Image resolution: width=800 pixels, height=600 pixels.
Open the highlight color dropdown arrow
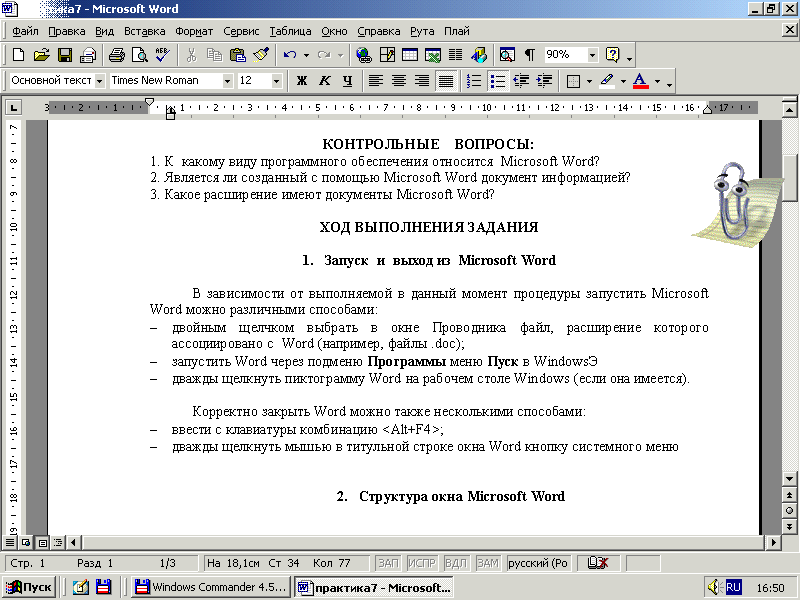(x=623, y=81)
